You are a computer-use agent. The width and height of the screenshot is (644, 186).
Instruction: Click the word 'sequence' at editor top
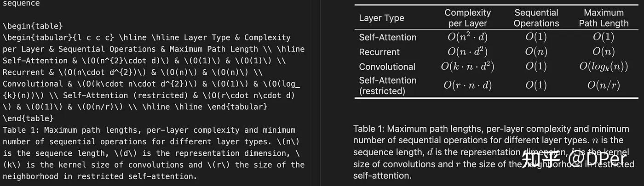21,3
